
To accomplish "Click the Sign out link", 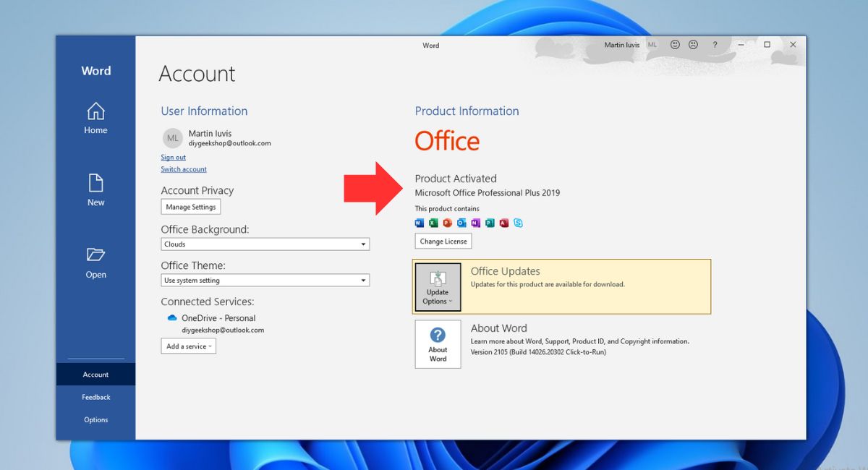I will pyautogui.click(x=173, y=158).
